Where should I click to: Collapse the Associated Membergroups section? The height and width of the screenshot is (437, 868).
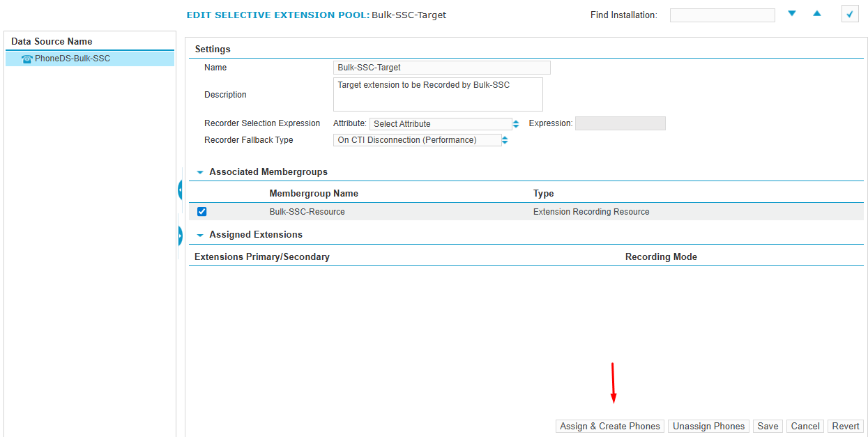tap(200, 172)
